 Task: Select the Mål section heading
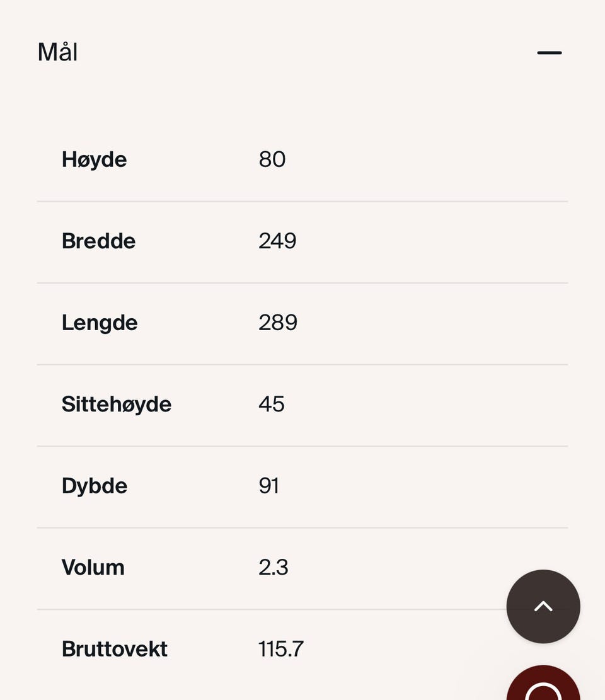(x=57, y=52)
